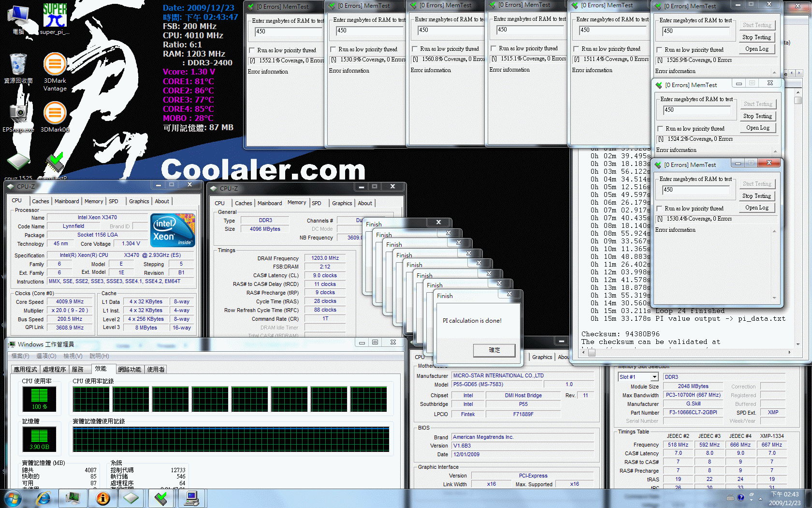Open the system clock showing 下午 02:43
Image resolution: width=812 pixels, height=508 pixels.
point(784,498)
